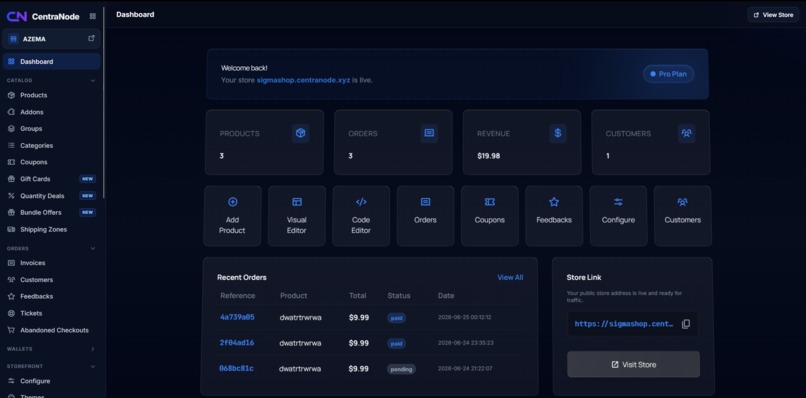Click the store URL field in Store Link
Image resolution: width=806 pixels, height=398 pixels.
pos(633,324)
